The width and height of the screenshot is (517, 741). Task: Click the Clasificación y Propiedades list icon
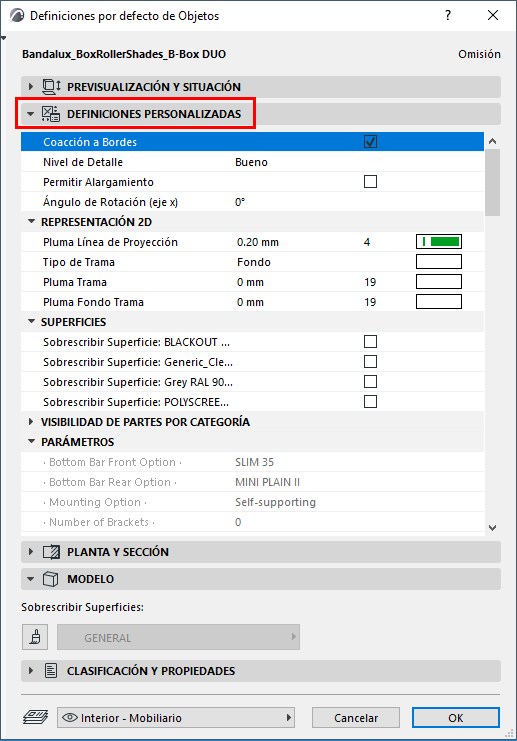[51, 671]
